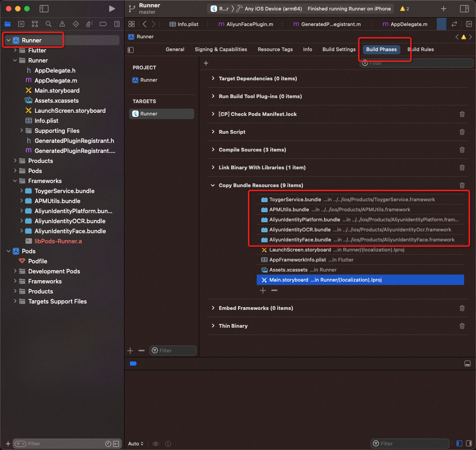Image resolution: width=476 pixels, height=450 pixels.
Task: Select ToygerService.bundle in Copy Bundle Resources
Action: [x=360, y=199]
